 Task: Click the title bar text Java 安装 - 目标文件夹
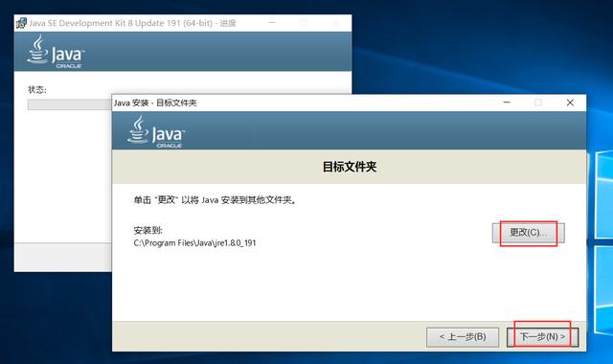click(155, 102)
